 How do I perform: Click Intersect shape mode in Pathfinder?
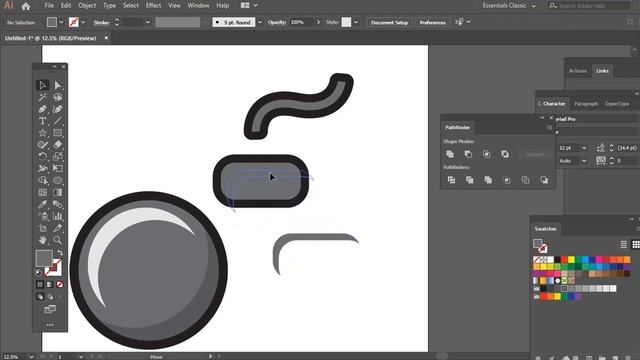pos(487,154)
